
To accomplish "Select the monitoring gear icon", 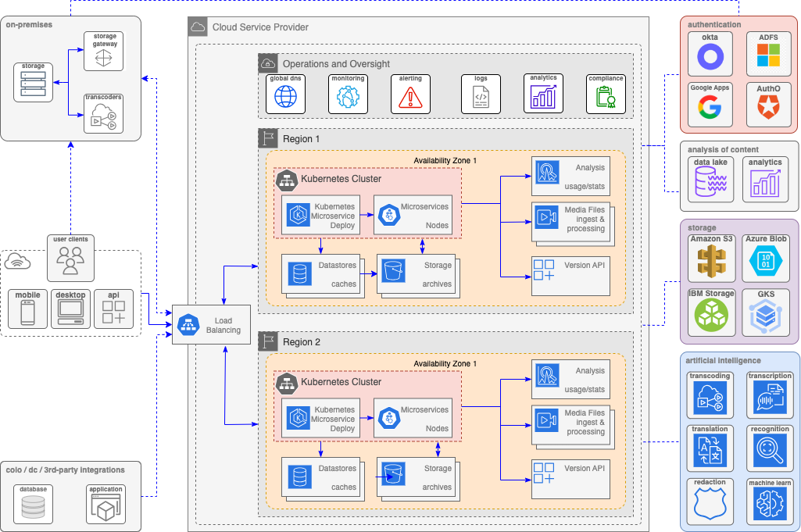I will pos(348,97).
